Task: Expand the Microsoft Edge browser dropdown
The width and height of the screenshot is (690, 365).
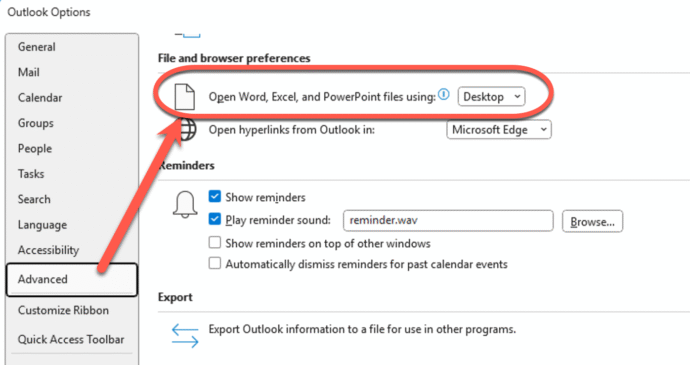Action: [499, 129]
